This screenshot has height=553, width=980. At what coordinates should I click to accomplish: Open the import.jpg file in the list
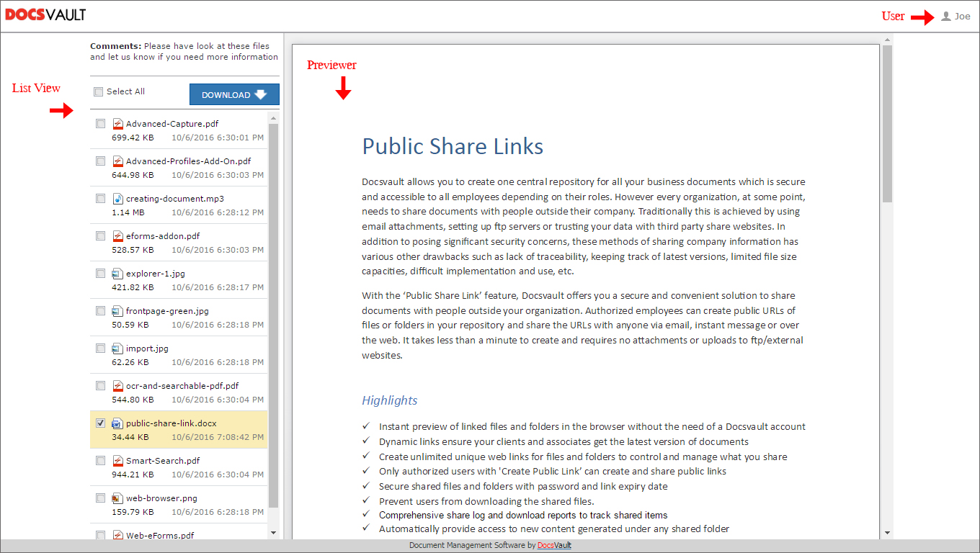147,349
